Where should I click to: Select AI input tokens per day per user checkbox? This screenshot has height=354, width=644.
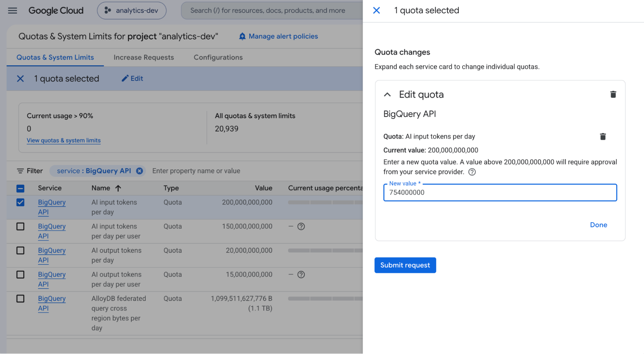point(20,226)
